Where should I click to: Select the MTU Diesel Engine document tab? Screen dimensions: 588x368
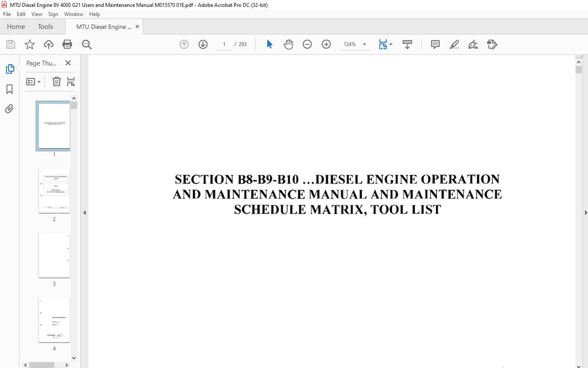[104, 27]
